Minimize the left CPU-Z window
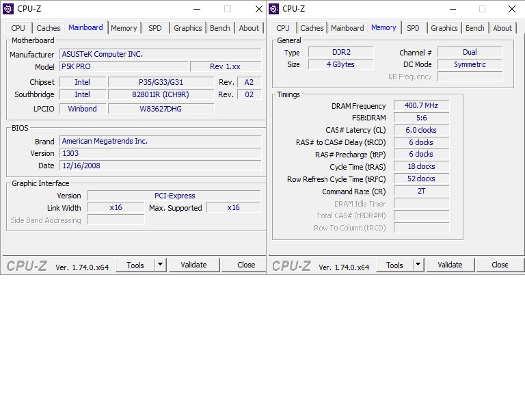This screenshot has width=525, height=420. [197, 9]
